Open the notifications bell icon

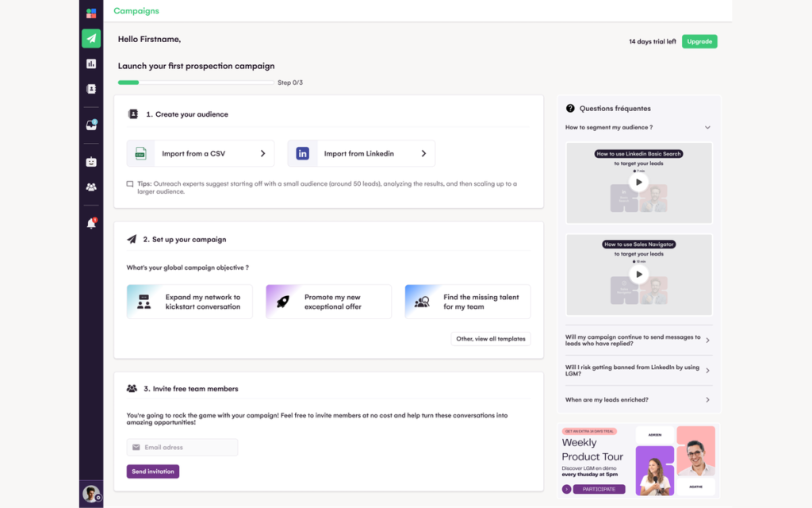coord(91,223)
